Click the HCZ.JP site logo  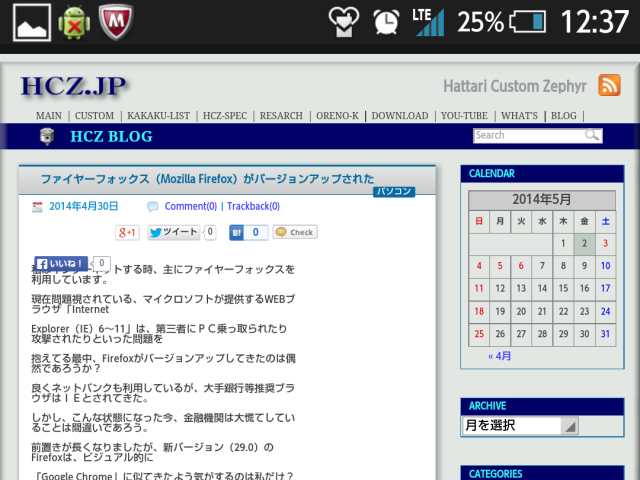[73, 86]
